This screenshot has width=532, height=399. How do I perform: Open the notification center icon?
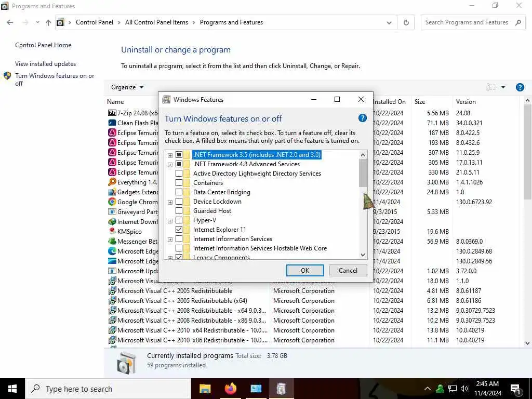pos(515,389)
